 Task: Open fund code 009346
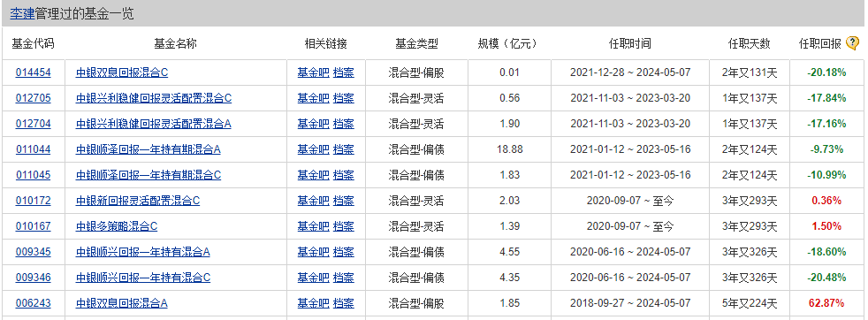pyautogui.click(x=34, y=278)
